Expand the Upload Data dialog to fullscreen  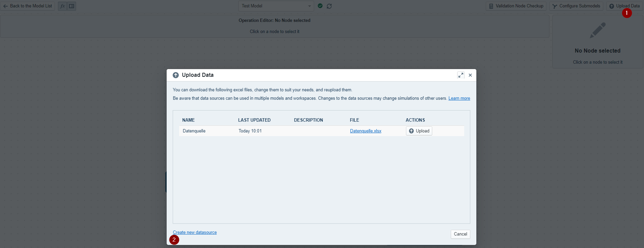(461, 75)
